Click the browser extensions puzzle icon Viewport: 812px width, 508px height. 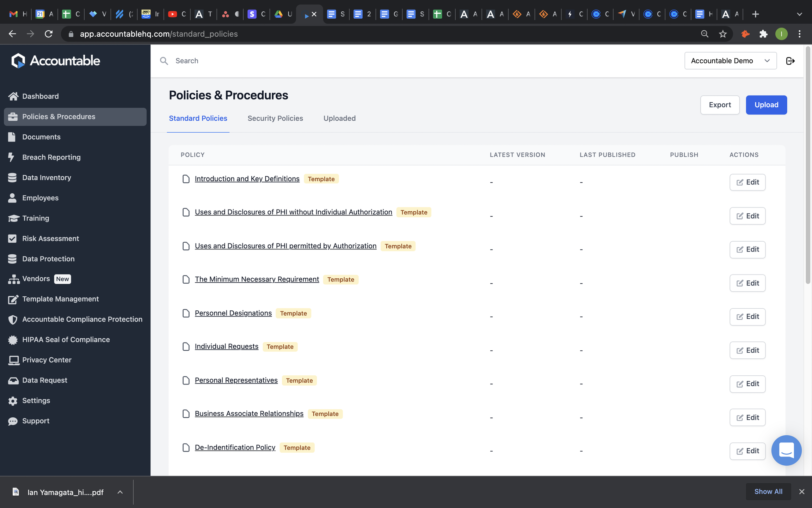pyautogui.click(x=763, y=34)
